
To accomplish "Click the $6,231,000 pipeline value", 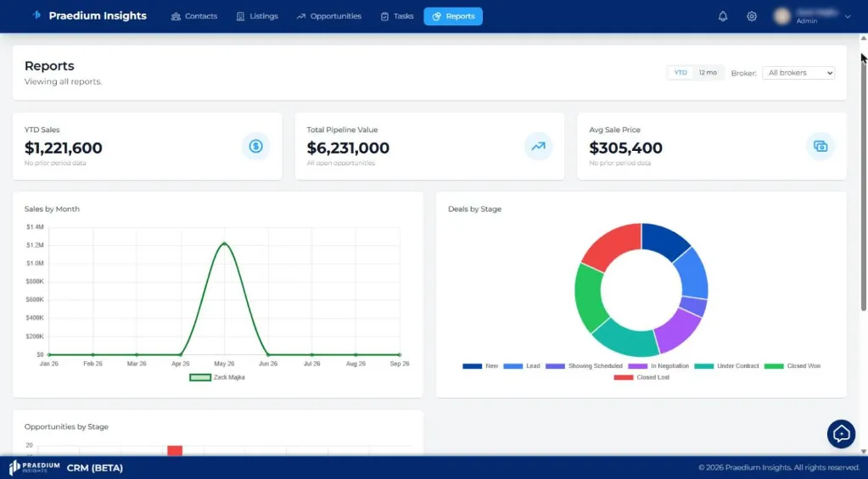I will (x=348, y=148).
